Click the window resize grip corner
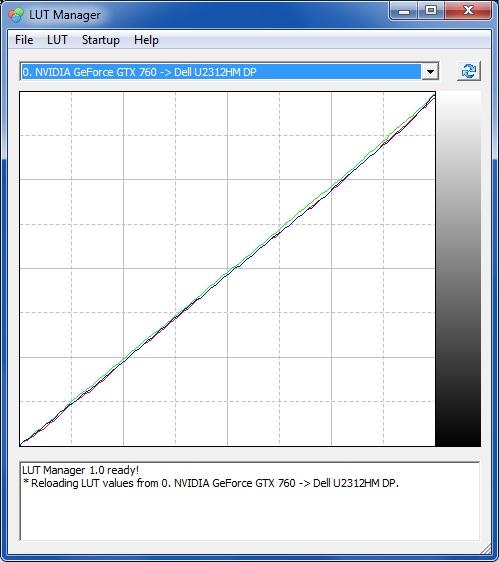 point(486,548)
